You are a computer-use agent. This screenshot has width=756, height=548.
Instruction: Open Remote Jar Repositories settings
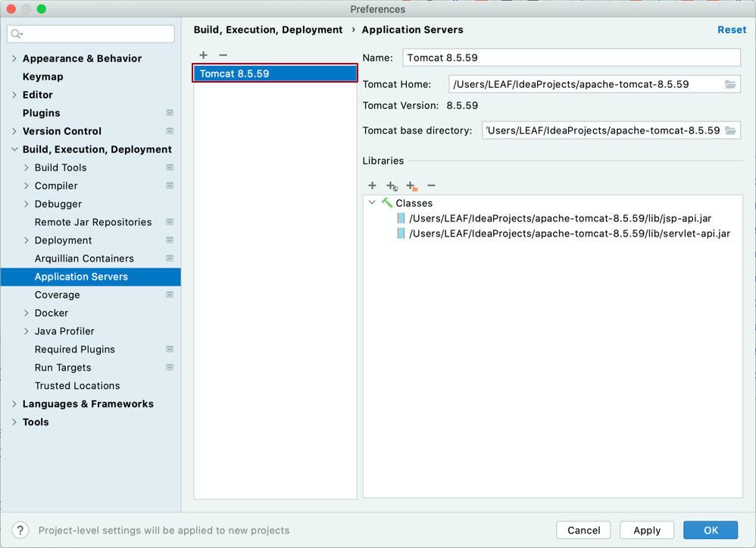click(93, 222)
